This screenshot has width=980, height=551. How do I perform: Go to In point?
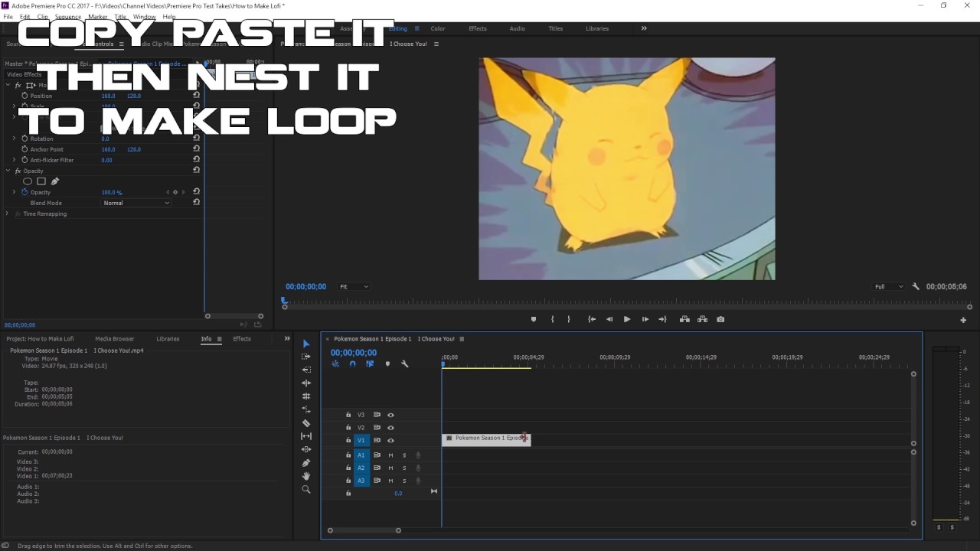click(x=592, y=319)
